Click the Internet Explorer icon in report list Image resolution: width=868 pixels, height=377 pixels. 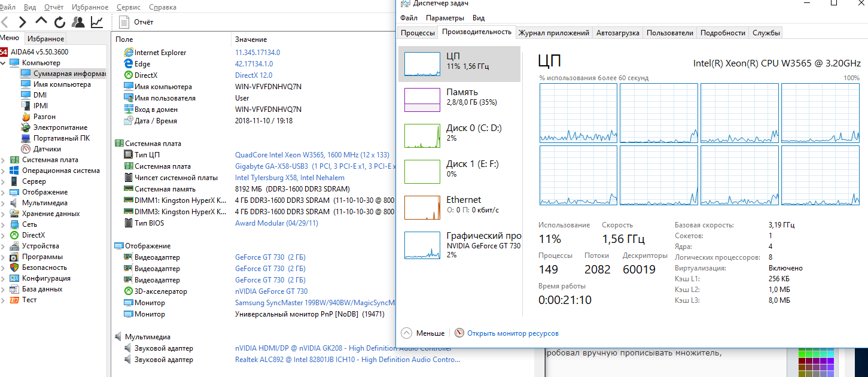pyautogui.click(x=129, y=53)
